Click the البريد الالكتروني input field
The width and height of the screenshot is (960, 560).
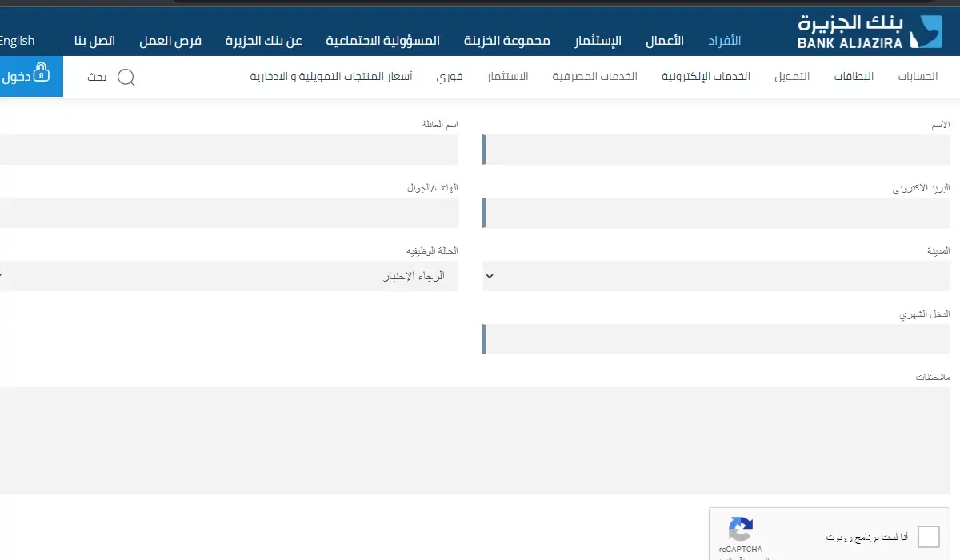(x=716, y=213)
